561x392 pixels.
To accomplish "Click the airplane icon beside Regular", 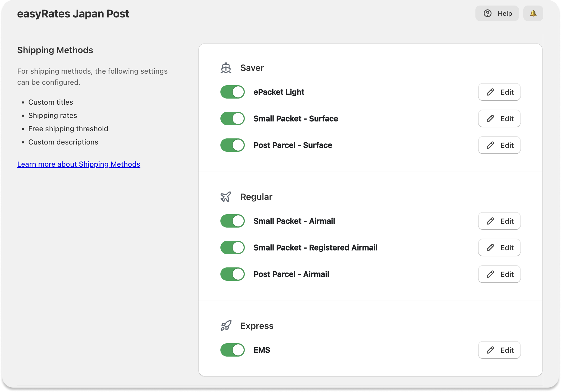I will [x=226, y=197].
